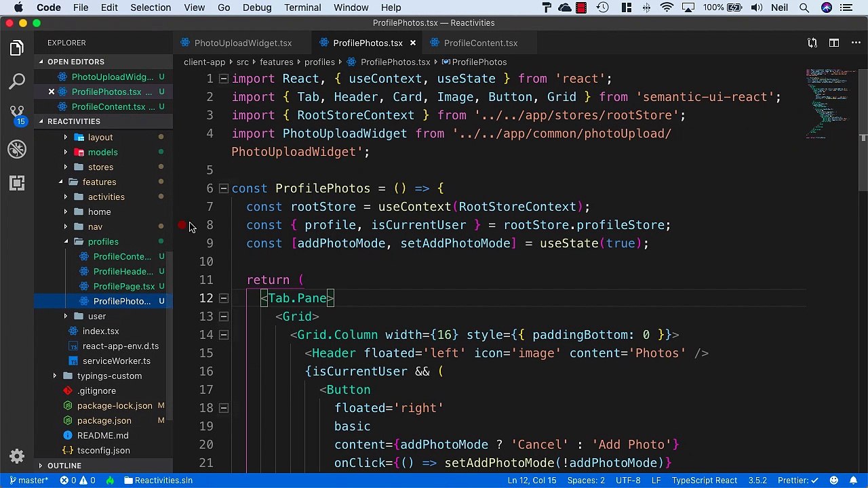Fold the ProfilePhotos function at line 6

pos(223,188)
